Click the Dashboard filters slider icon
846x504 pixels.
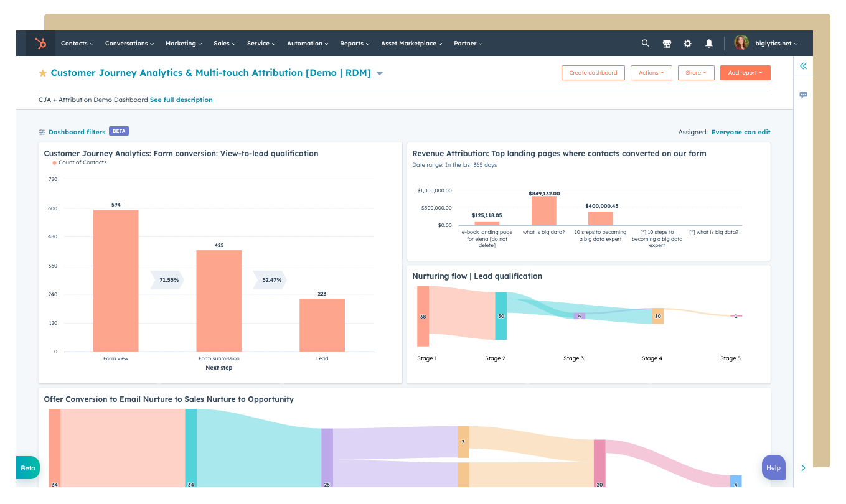(42, 132)
